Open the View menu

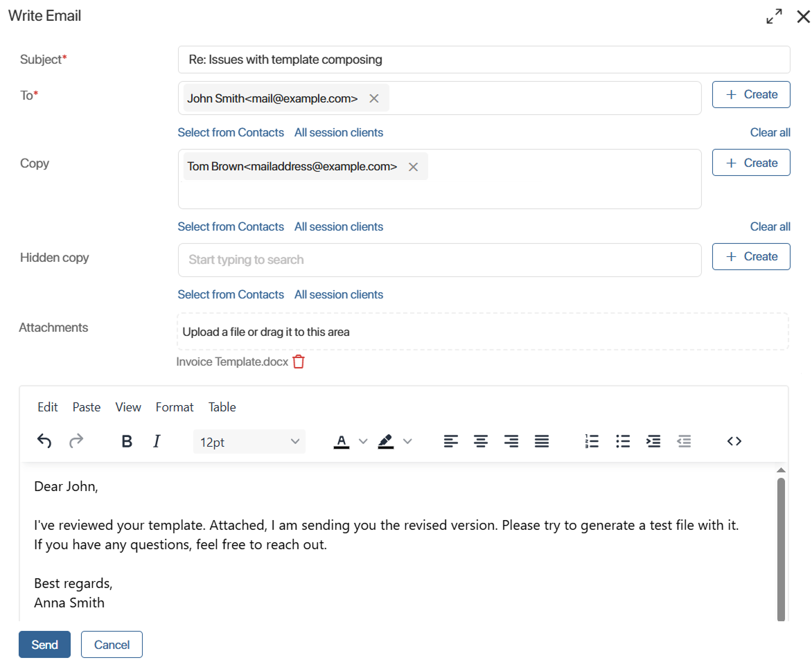coord(128,407)
